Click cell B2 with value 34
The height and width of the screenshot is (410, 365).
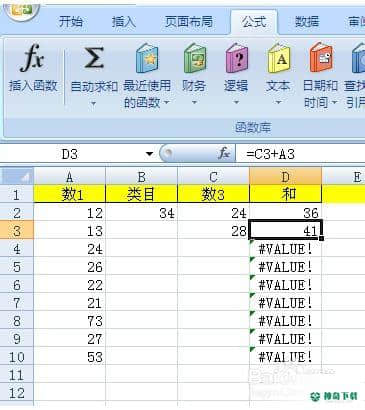click(x=141, y=212)
